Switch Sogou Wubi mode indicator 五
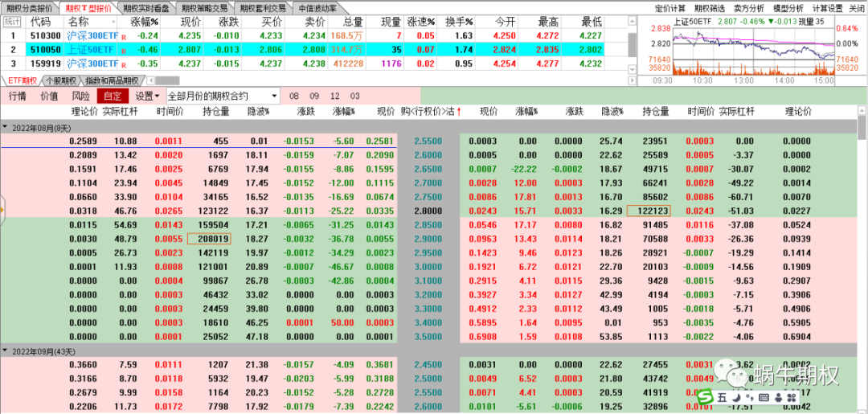The image size is (868, 414). pyautogui.click(x=722, y=398)
